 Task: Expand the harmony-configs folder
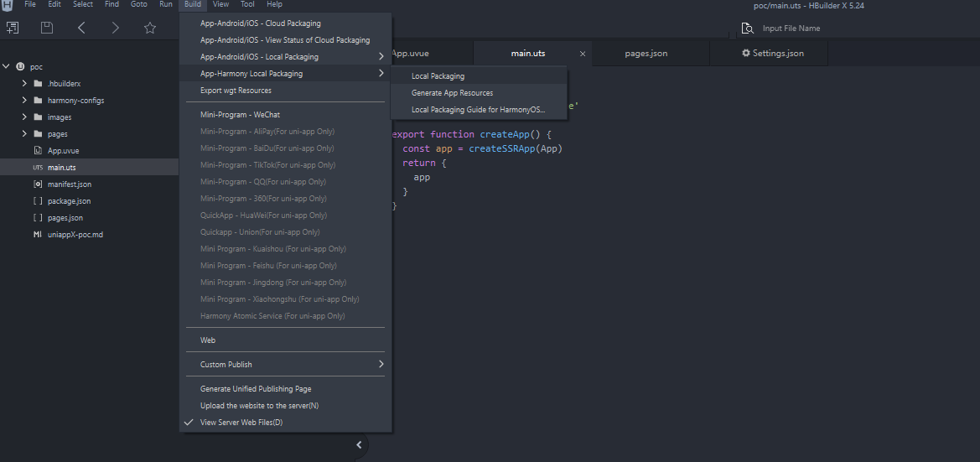pyautogui.click(x=24, y=100)
